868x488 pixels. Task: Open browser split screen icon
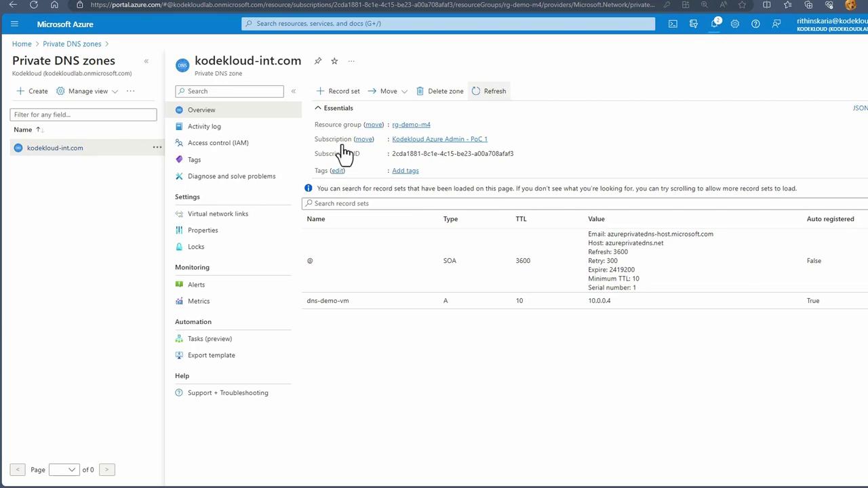(x=766, y=5)
